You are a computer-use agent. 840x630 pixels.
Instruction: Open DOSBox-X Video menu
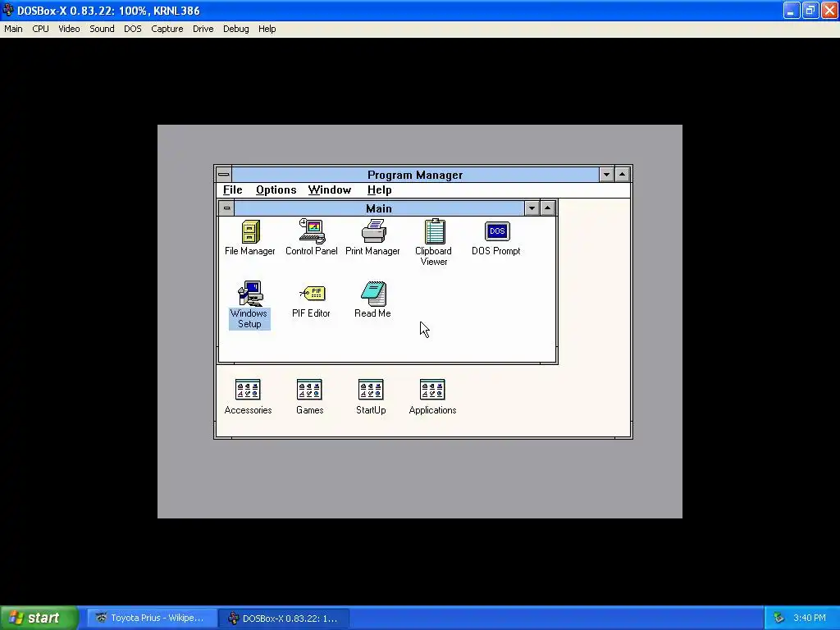click(x=69, y=29)
